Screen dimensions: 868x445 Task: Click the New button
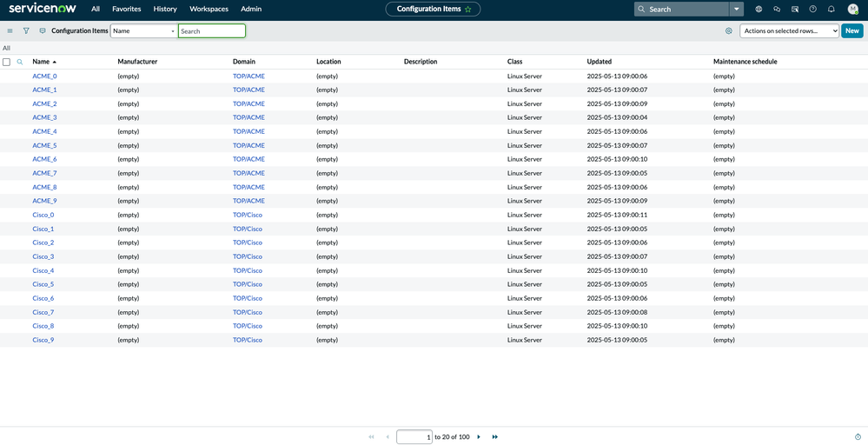tap(852, 31)
